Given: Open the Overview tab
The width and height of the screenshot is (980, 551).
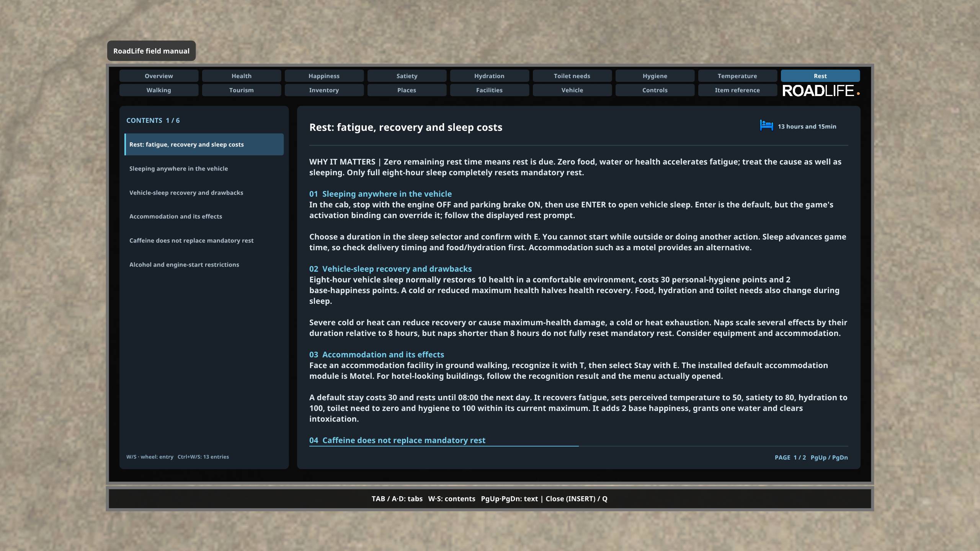Looking at the screenshot, I should [159, 76].
